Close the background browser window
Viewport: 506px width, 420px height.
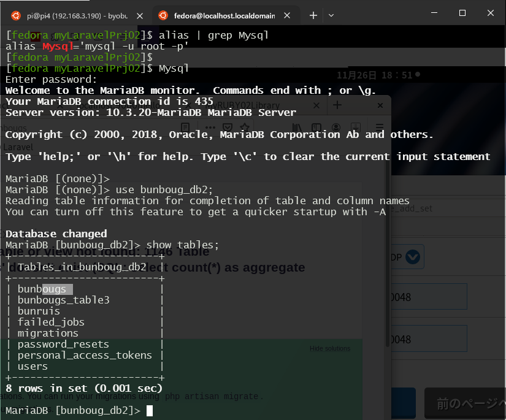coord(380,105)
